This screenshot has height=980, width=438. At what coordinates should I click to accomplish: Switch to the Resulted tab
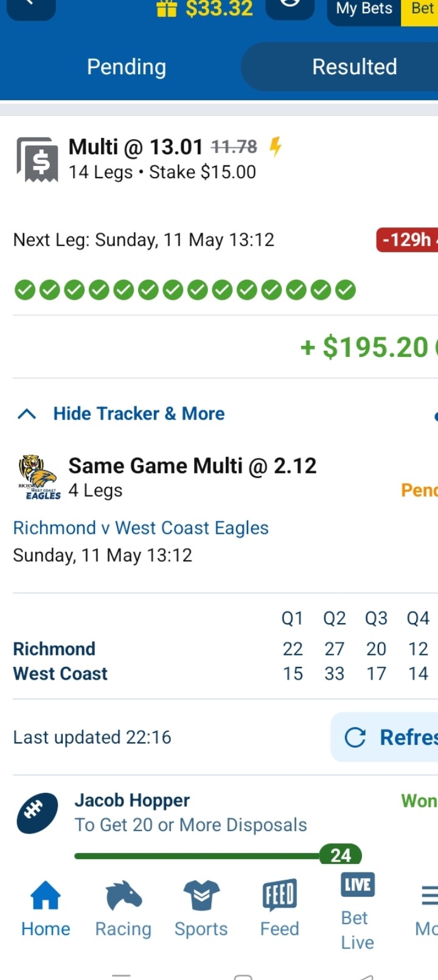click(355, 67)
